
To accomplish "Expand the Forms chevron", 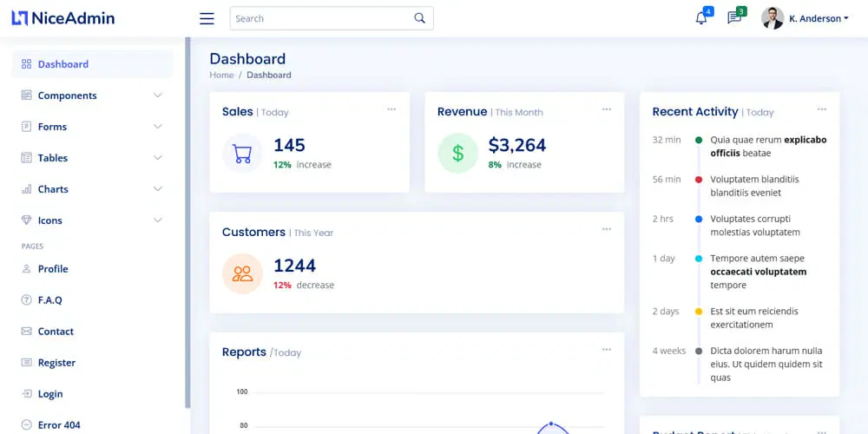I will (158, 127).
